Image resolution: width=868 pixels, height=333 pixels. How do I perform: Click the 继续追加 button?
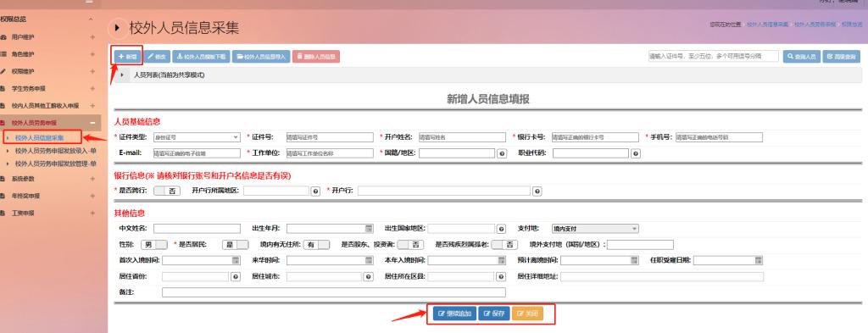(x=454, y=314)
